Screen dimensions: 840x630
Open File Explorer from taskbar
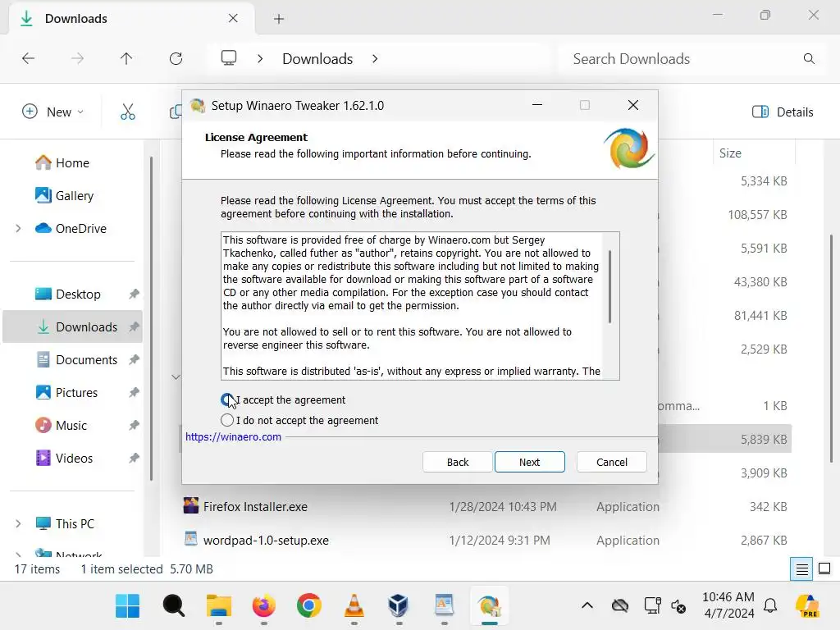coord(219,606)
